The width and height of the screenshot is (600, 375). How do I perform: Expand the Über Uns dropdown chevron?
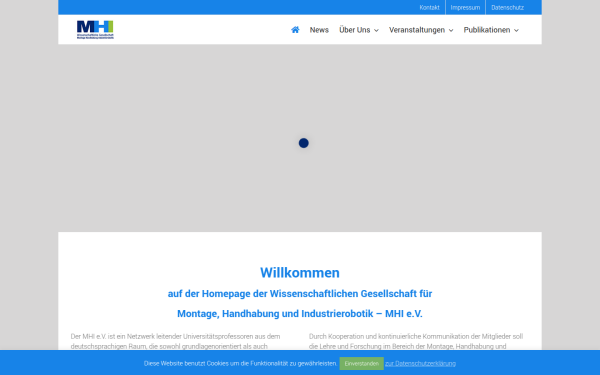[376, 30]
